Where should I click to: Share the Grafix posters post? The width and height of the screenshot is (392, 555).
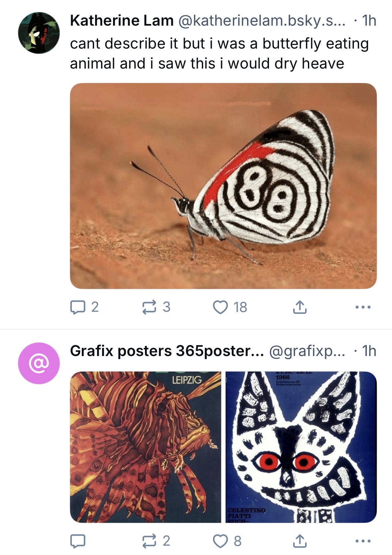pyautogui.click(x=300, y=541)
